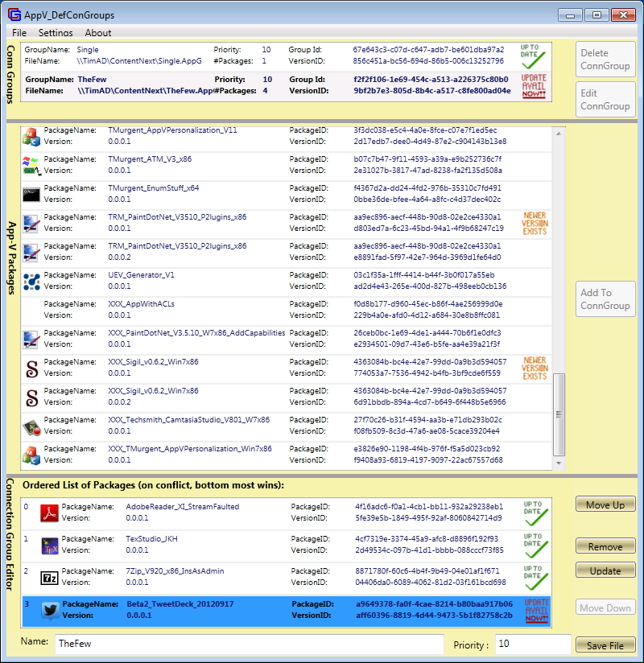Screen dimensions: 644x663
Task: Click the Edit ConnGroup button
Action: pos(605,99)
